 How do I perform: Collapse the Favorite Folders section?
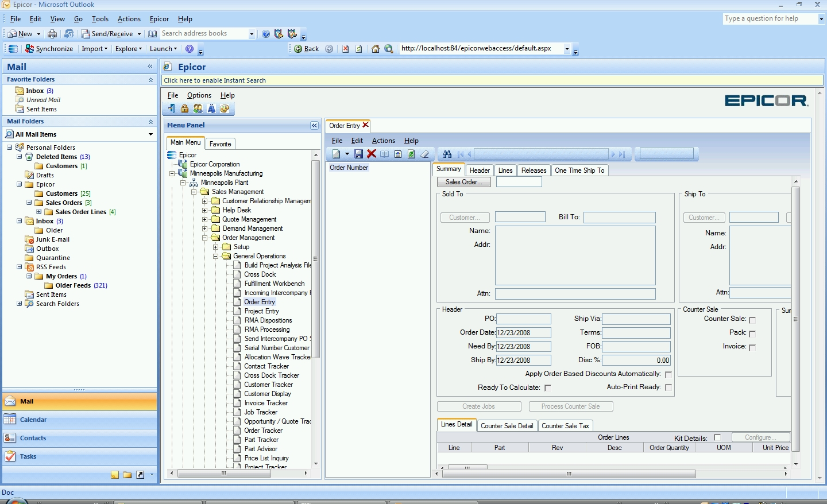tap(150, 80)
